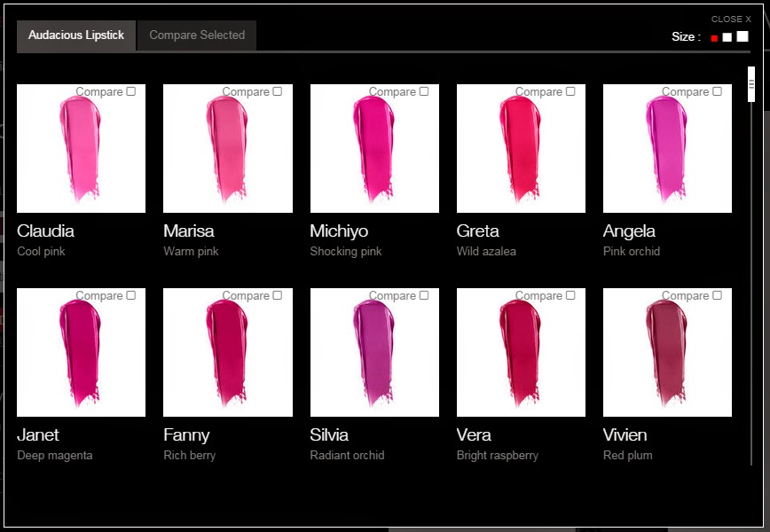Switch to the Compare Selected tab
The image size is (770, 532).
click(x=197, y=35)
